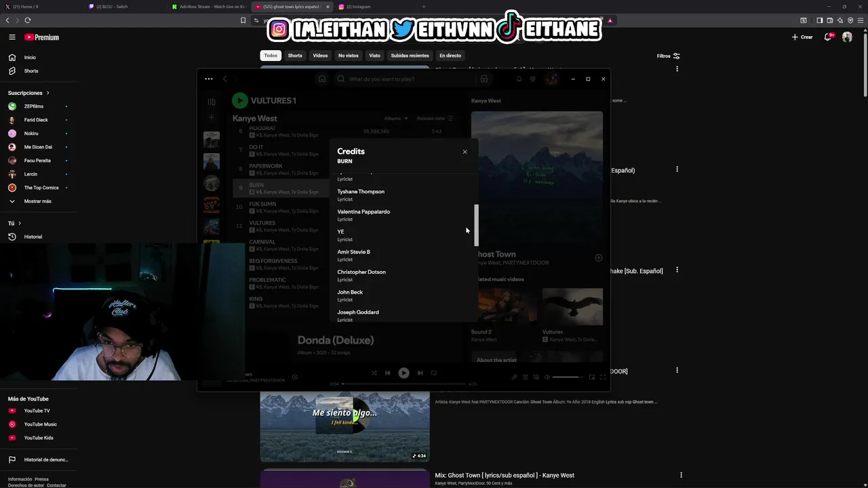The image size is (868, 488).
Task: Expand Tú section in sidebar
Action: coord(14,223)
